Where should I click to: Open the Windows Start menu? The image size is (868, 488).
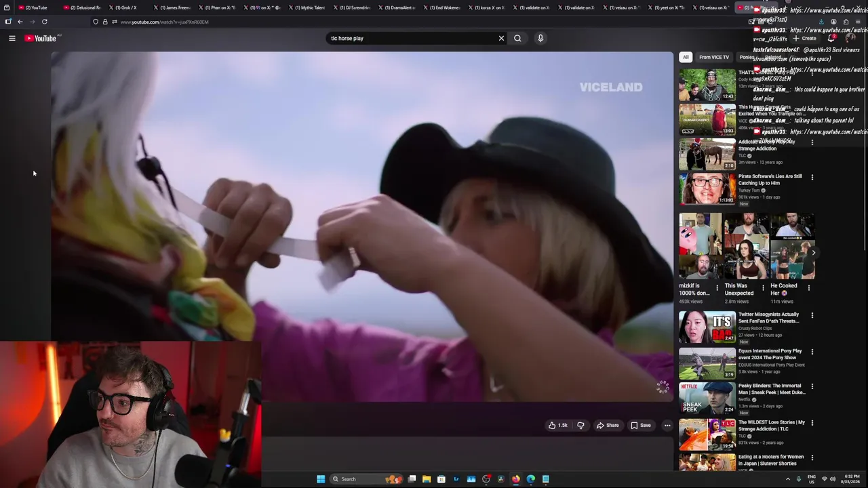tap(321, 479)
